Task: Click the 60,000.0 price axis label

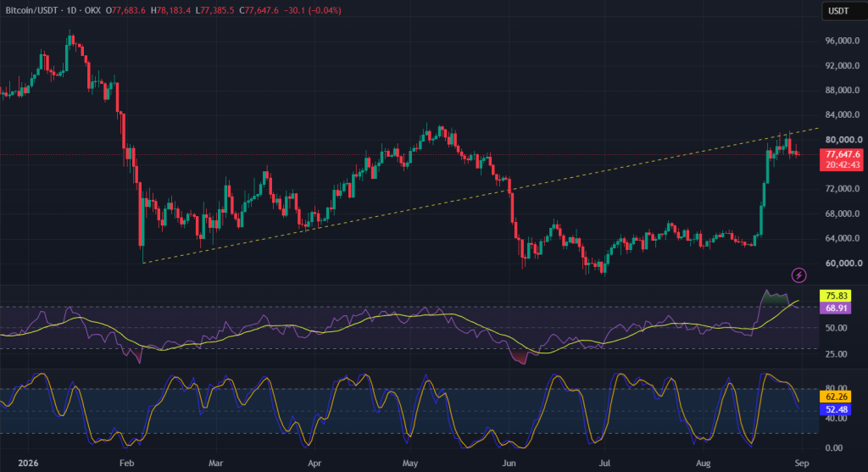Action: click(x=843, y=264)
